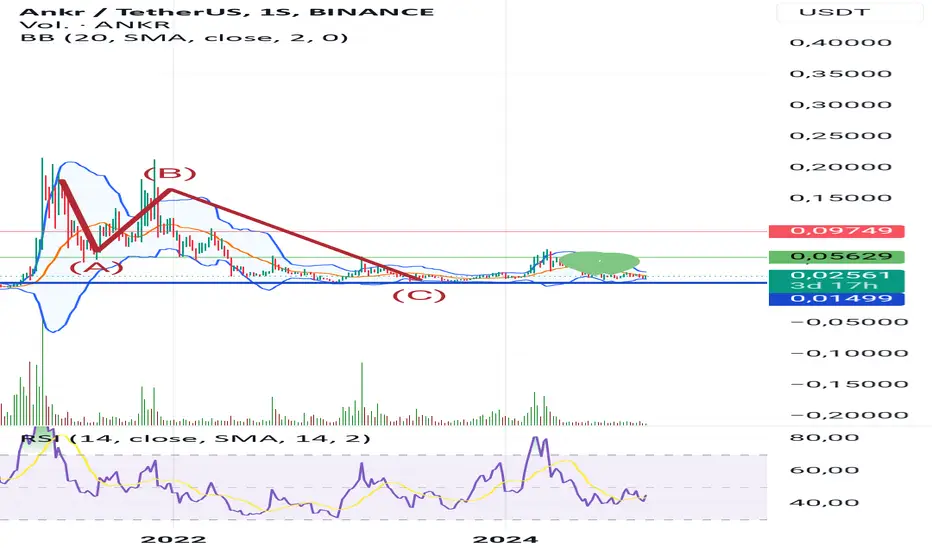
Task: Click the 60,00 RSI scale value
Action: click(x=824, y=470)
